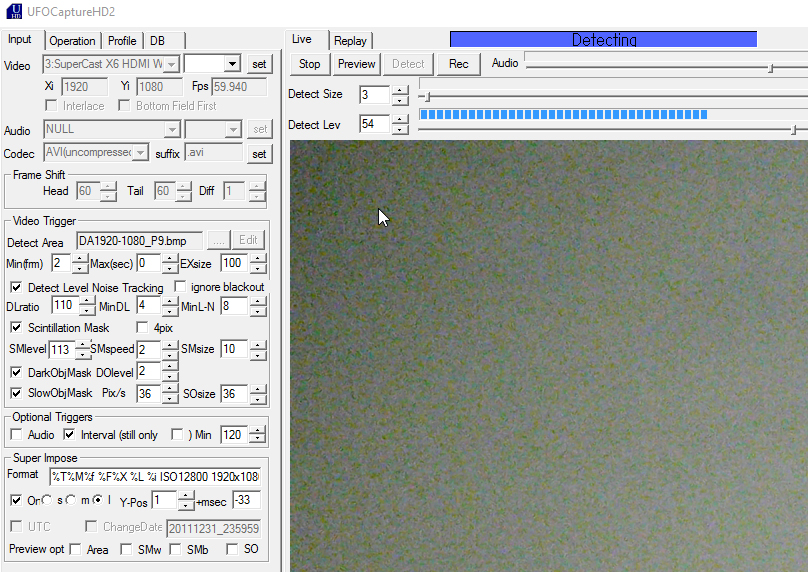Increase Min(frm) value with up arrow

click(x=80, y=259)
